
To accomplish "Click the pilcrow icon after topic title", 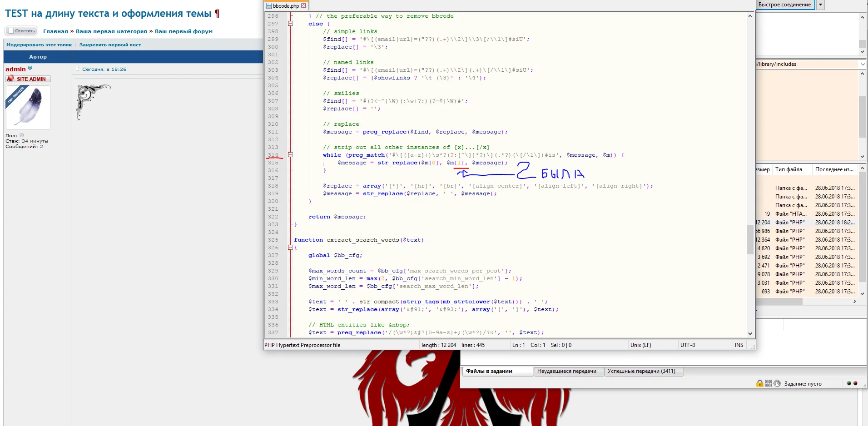I will [217, 14].
